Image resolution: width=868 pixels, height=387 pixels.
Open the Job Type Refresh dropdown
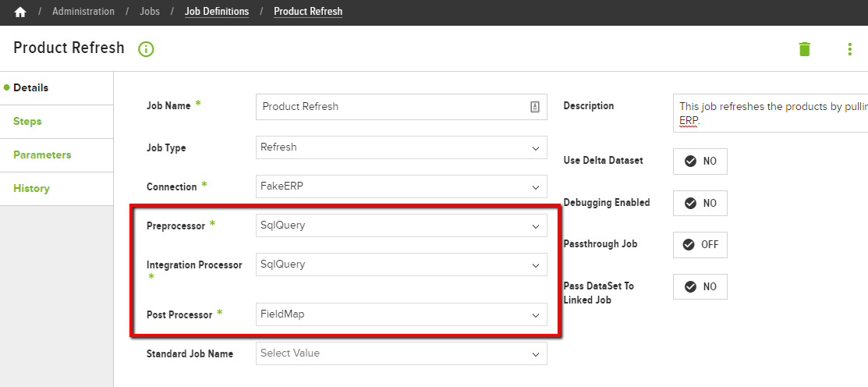[402, 147]
